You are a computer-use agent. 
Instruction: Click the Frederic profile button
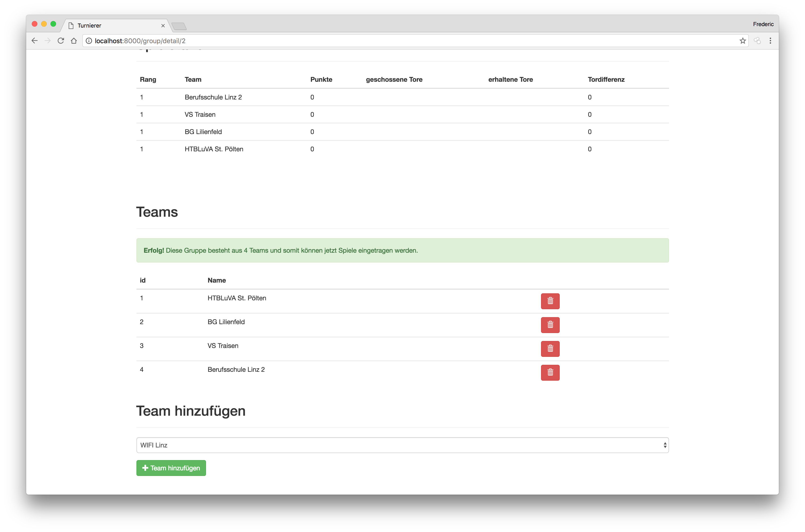(x=763, y=24)
